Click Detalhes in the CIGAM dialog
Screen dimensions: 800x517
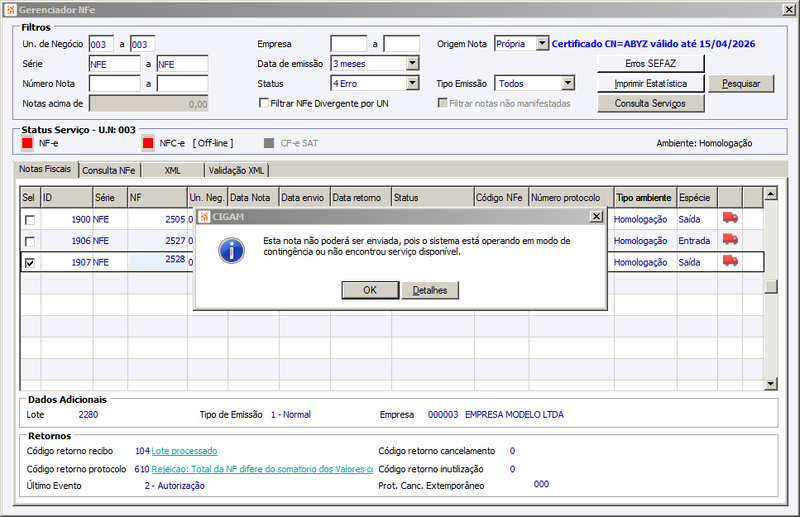pyautogui.click(x=430, y=290)
